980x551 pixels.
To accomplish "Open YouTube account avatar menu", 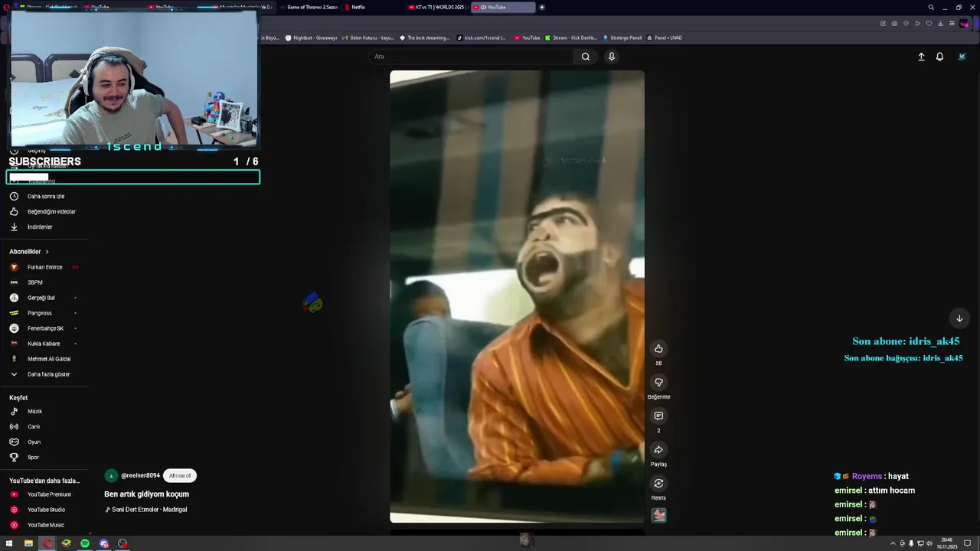I will (x=962, y=57).
